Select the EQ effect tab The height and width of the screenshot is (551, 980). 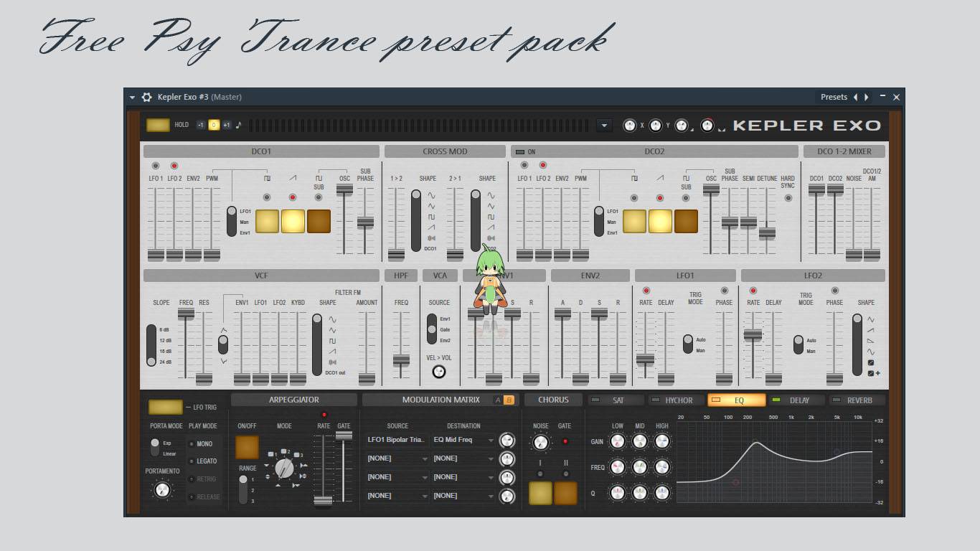[x=736, y=400]
